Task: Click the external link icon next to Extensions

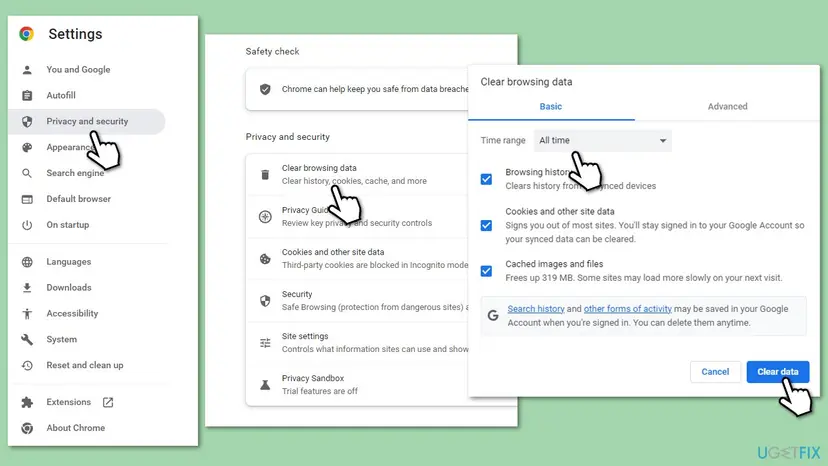Action: (108, 403)
